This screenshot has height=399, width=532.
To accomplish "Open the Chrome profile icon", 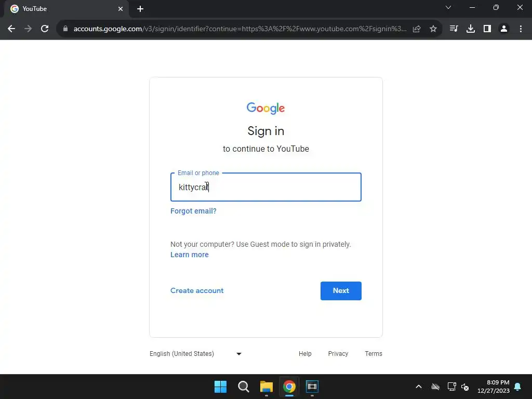I will click(x=504, y=29).
